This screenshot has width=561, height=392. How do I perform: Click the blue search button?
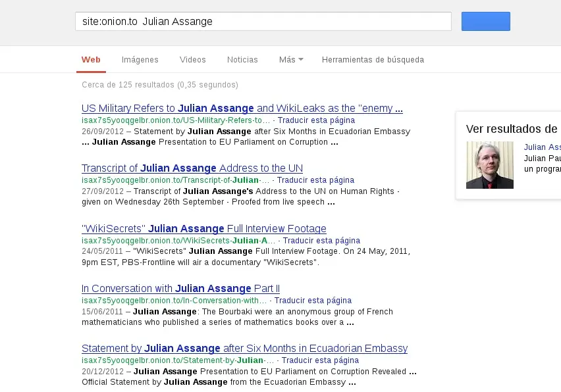click(485, 22)
